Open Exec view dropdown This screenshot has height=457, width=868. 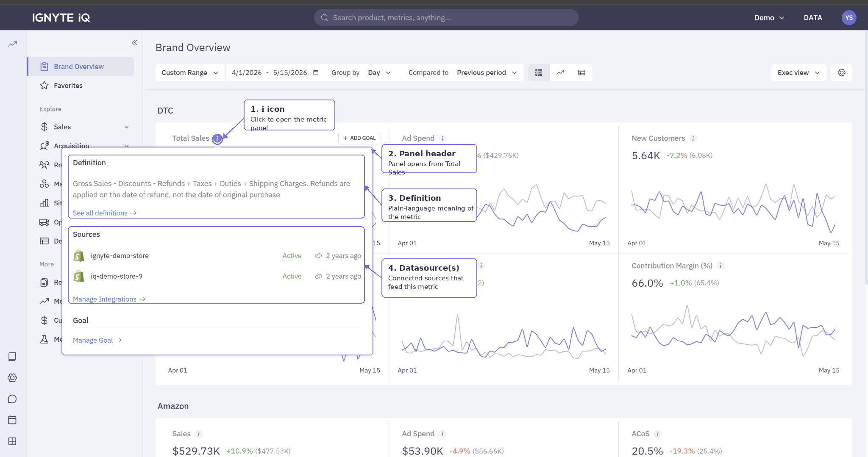pos(798,72)
